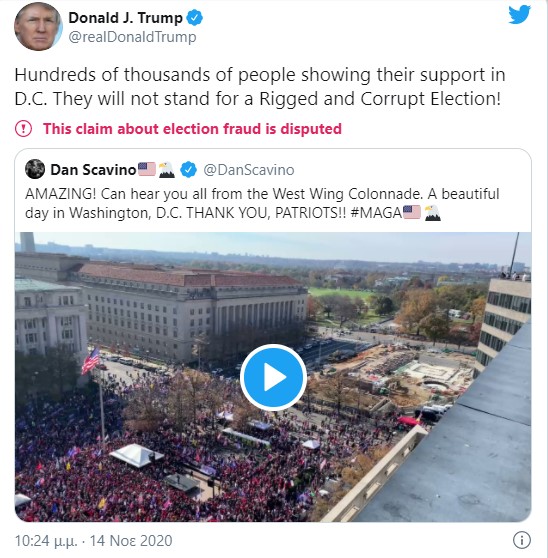This screenshot has height=558, width=548.
Task: Open the @DanScavino handle
Action: tap(249, 170)
